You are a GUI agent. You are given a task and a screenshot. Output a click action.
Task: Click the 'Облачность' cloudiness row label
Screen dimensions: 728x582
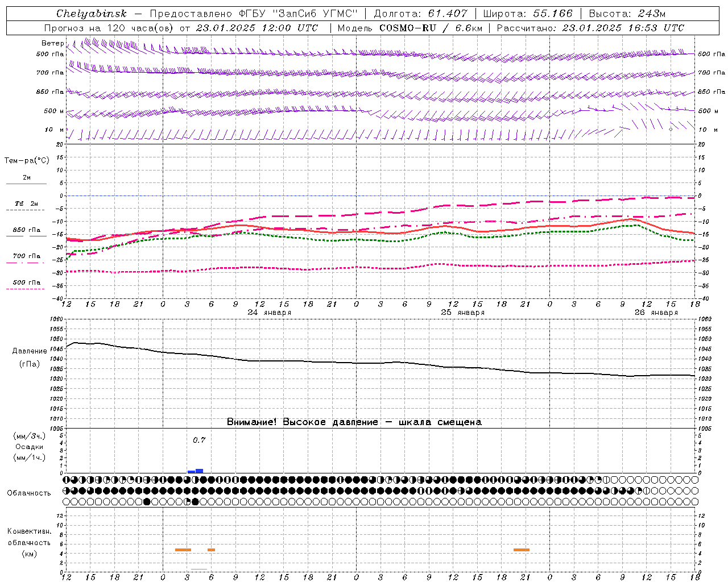coord(29,493)
